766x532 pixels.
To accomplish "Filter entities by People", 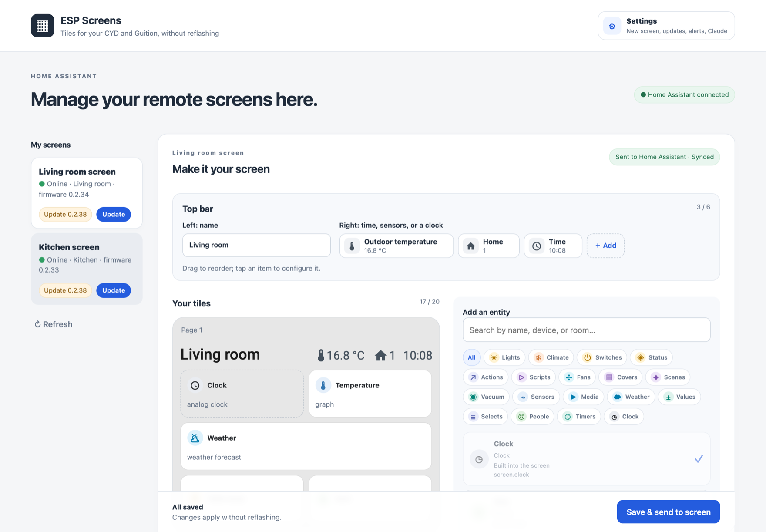I will pos(533,417).
